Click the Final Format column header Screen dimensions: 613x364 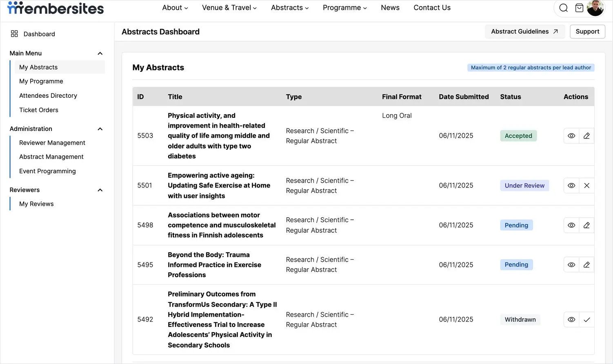point(402,97)
